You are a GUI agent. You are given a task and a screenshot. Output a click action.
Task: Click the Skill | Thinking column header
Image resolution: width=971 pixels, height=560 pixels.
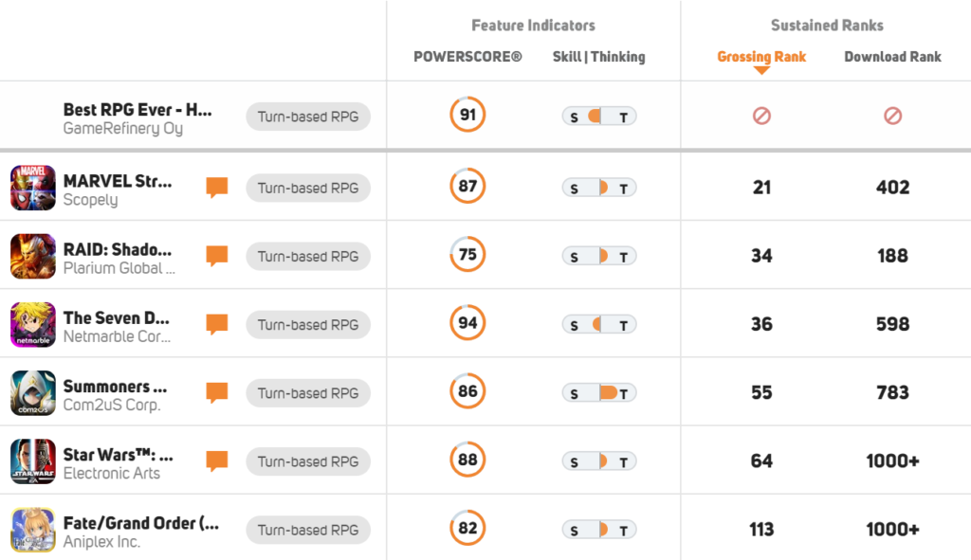pos(598,57)
